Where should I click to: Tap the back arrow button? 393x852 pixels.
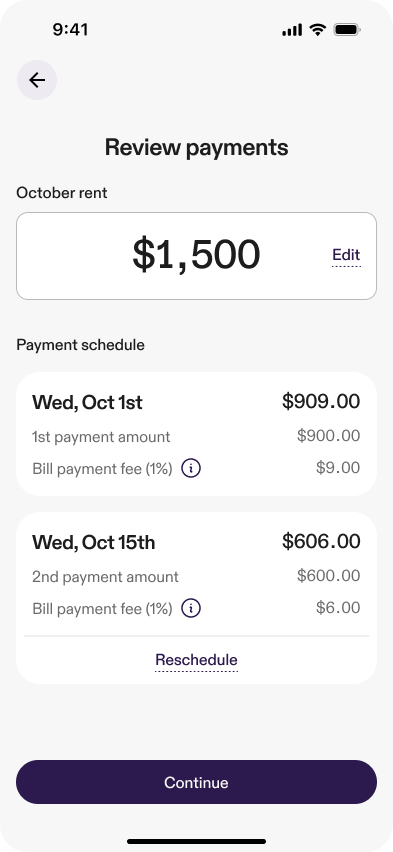pos(37,80)
